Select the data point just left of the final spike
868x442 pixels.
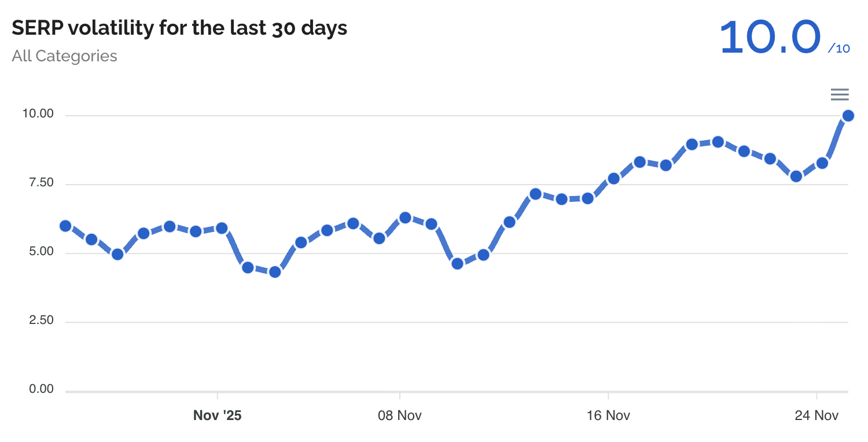822,163
